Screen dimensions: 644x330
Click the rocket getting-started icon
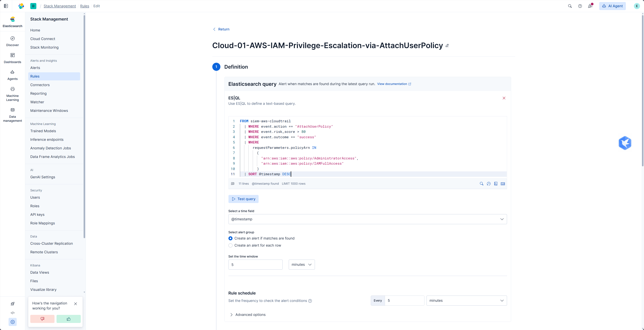pos(12,304)
